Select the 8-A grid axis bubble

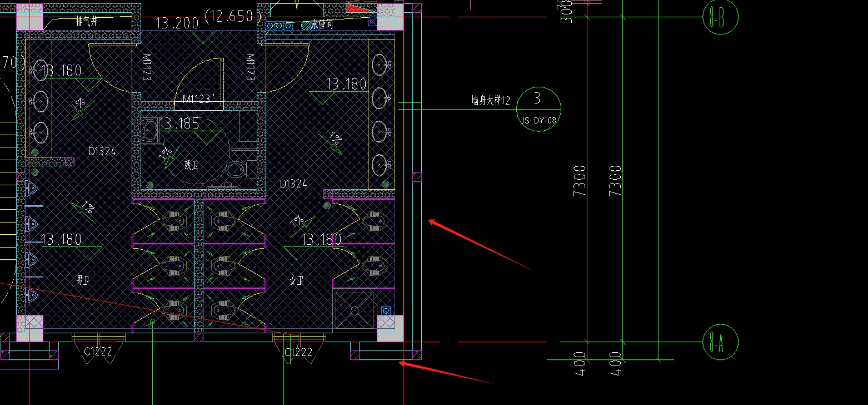click(x=720, y=342)
